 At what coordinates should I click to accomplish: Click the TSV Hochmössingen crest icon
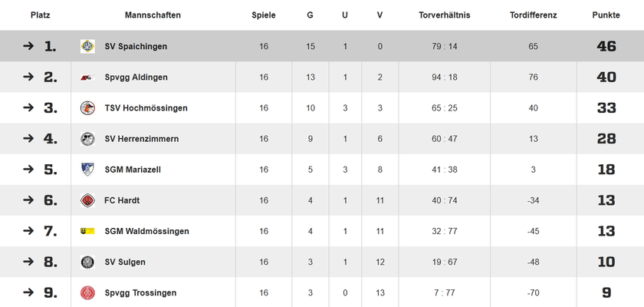(x=87, y=108)
